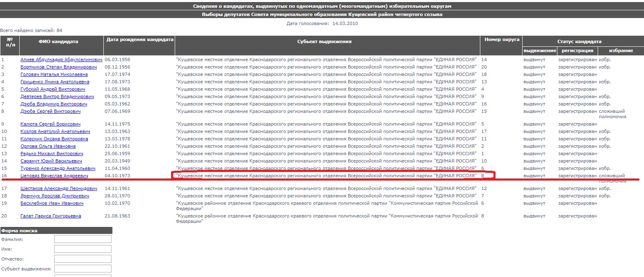This screenshot has width=644, height=277.
Task: Click the ФИО кандидата column header
Action: pos(58,41)
